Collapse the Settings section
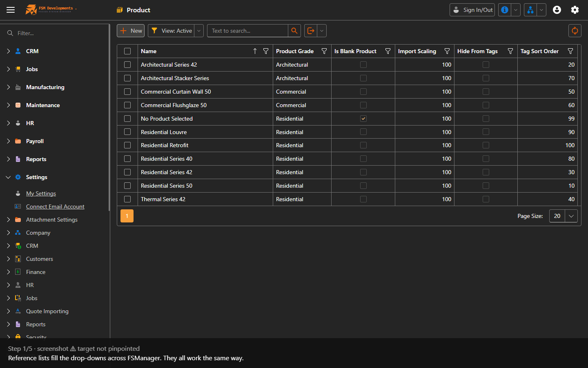 coord(8,177)
